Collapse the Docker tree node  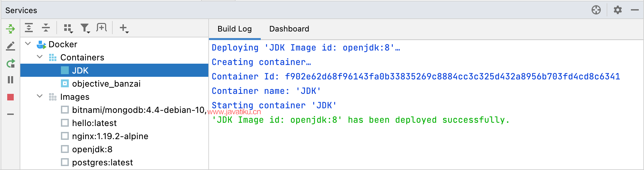[x=28, y=44]
